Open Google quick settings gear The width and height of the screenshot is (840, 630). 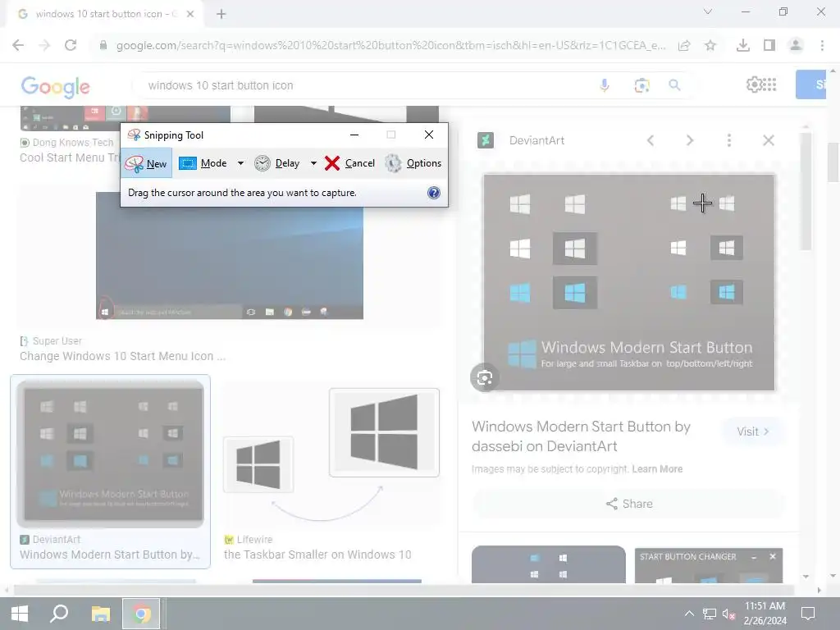coord(754,84)
